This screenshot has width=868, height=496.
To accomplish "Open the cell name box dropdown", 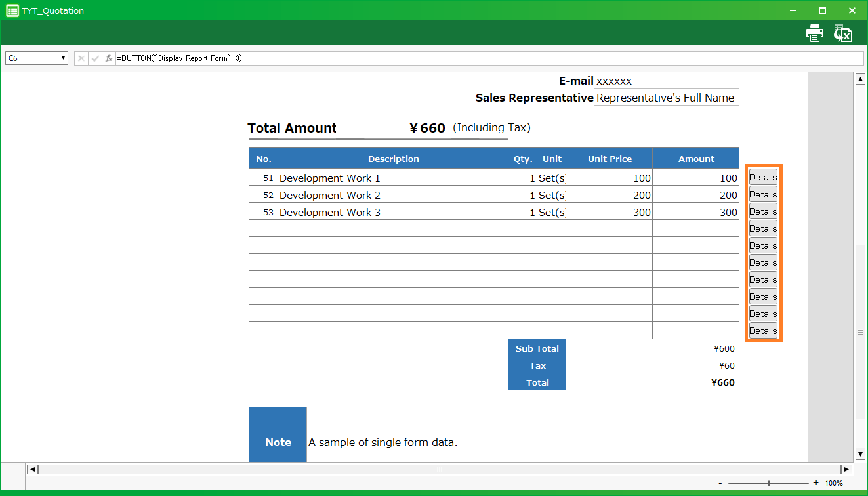I will 64,58.
